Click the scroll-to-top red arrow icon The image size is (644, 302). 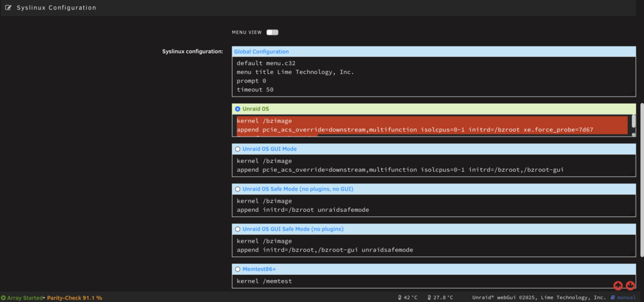[618, 285]
